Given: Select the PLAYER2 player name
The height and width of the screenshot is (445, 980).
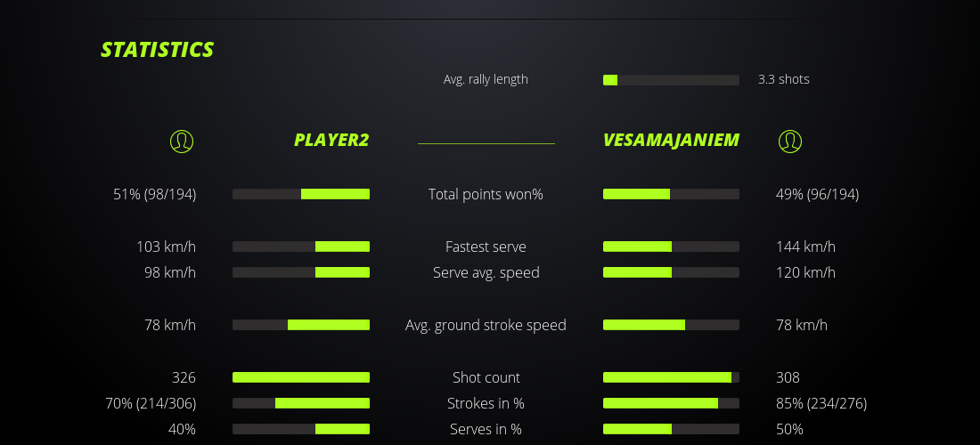Looking at the screenshot, I should click(x=331, y=140).
